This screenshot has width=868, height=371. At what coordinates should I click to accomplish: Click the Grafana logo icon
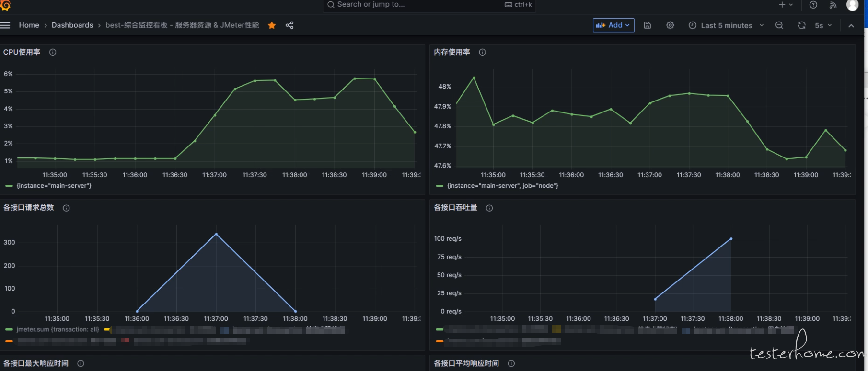click(x=5, y=5)
